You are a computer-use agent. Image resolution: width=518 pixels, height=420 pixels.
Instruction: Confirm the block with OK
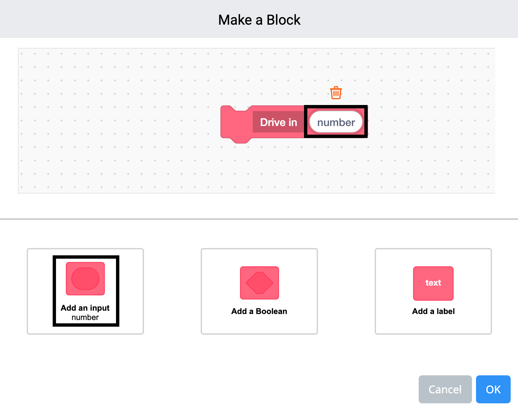493,389
